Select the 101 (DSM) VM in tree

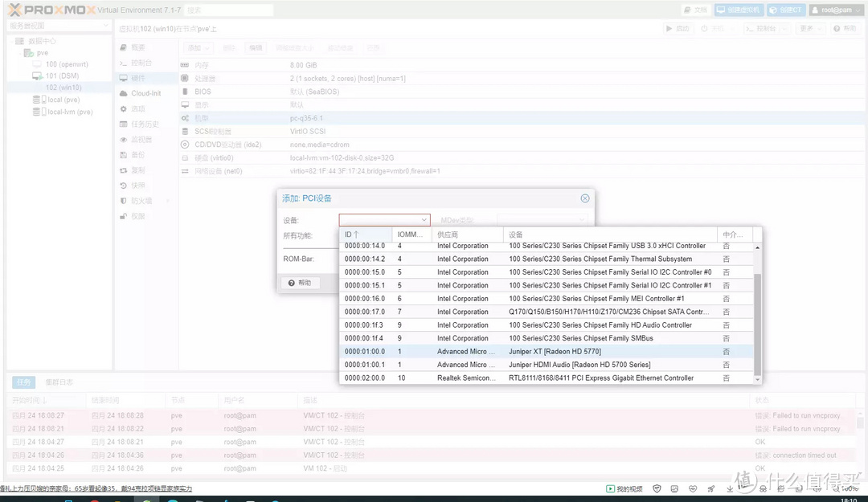coord(61,76)
